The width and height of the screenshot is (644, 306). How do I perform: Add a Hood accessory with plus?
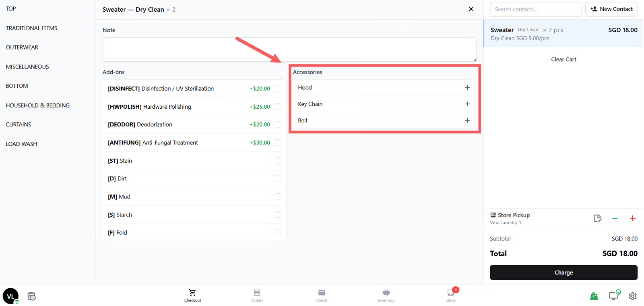[x=467, y=87]
